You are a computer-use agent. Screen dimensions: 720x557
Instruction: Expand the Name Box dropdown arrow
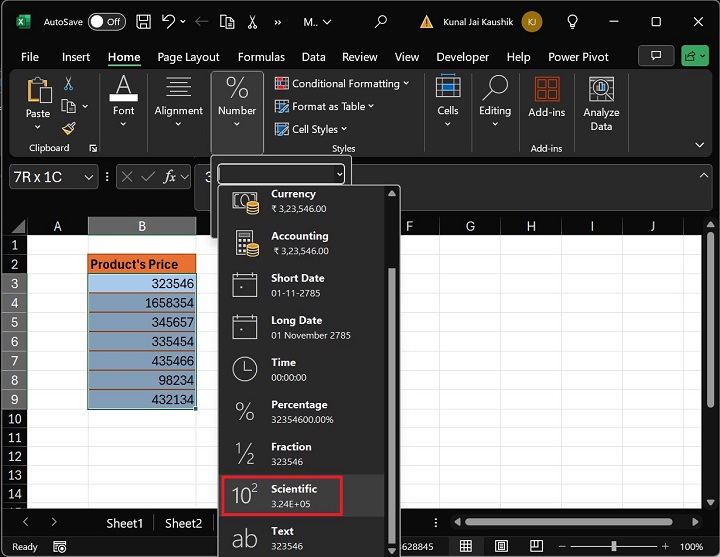pos(89,177)
